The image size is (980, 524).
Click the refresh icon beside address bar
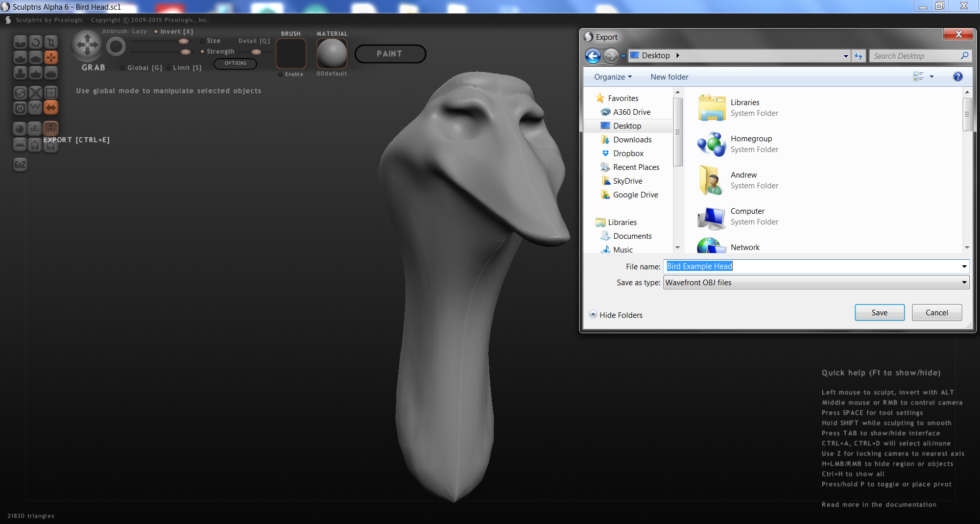click(859, 56)
